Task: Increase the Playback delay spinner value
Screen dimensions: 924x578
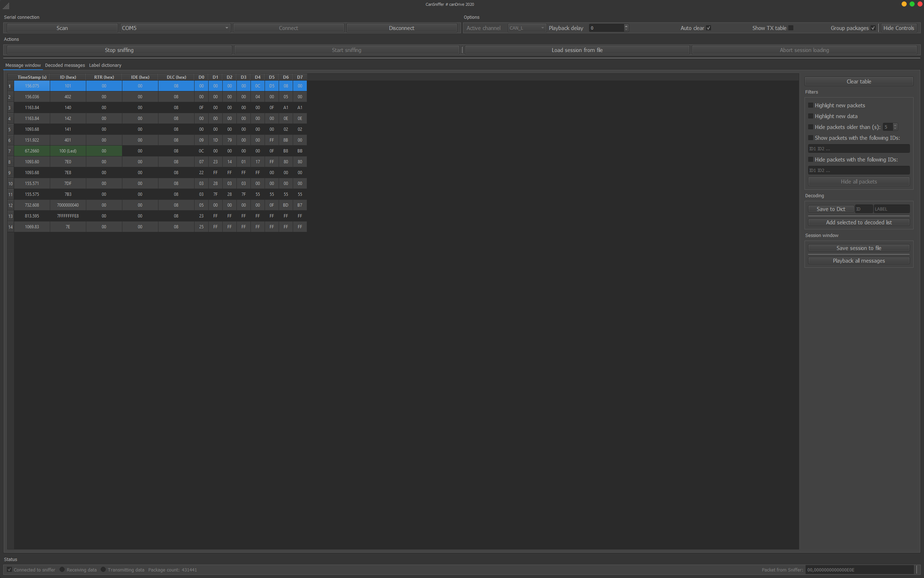Action: [x=626, y=26]
